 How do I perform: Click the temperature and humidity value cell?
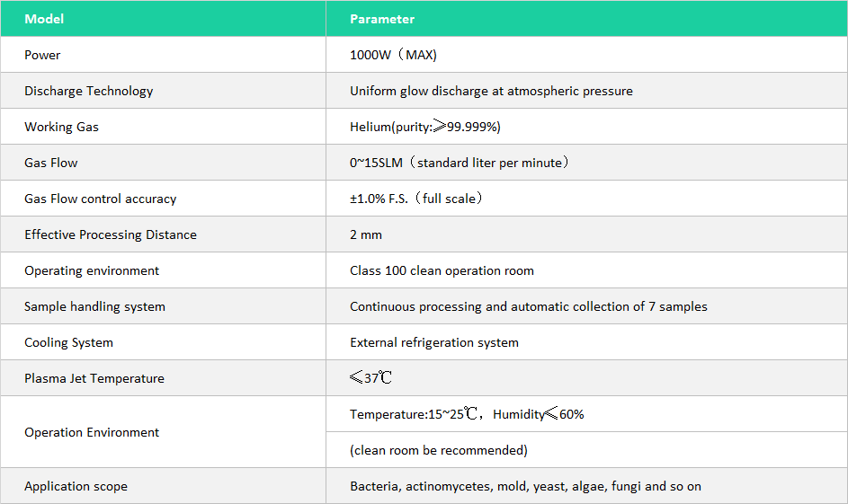467,414
